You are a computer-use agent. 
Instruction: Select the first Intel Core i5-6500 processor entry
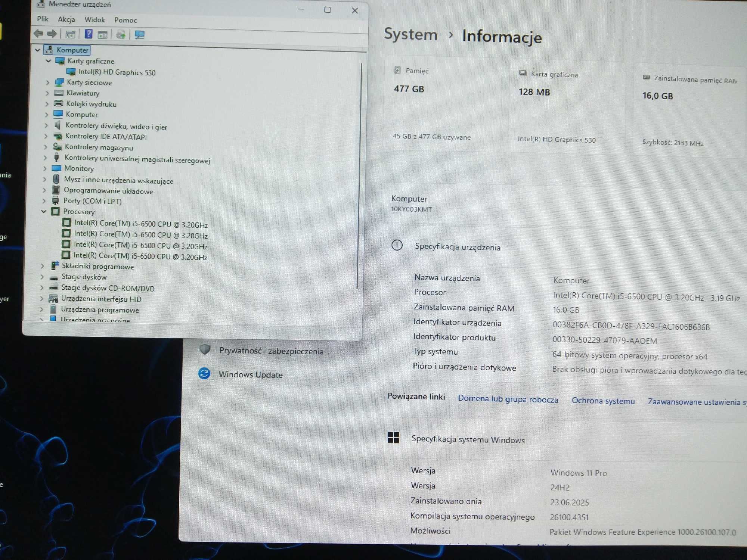[x=141, y=224]
